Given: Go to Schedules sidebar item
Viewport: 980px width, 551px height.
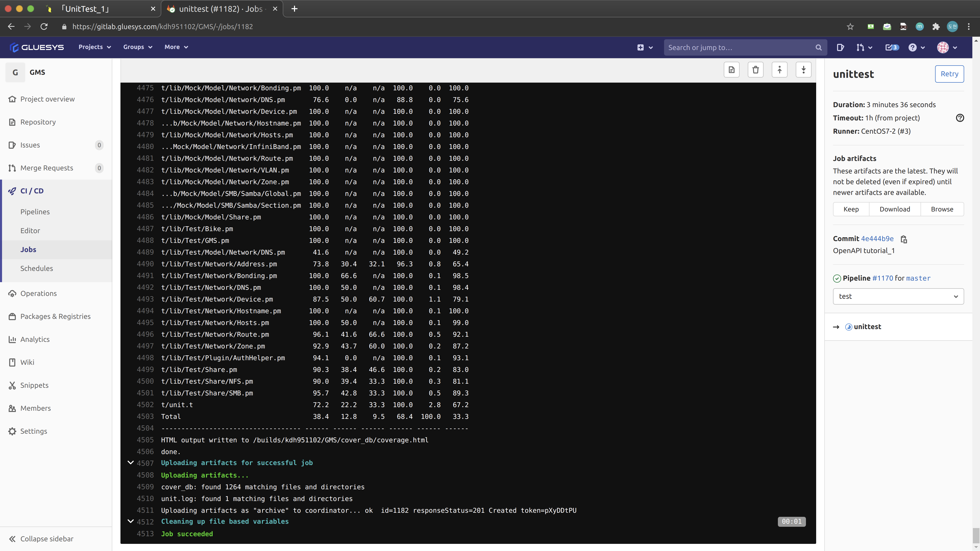Looking at the screenshot, I should point(36,268).
